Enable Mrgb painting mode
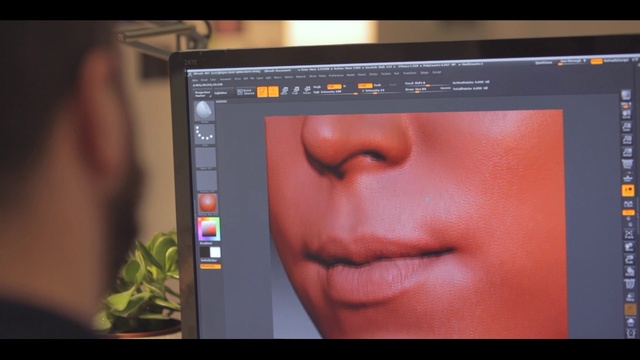The width and height of the screenshot is (640, 360). pos(317,87)
